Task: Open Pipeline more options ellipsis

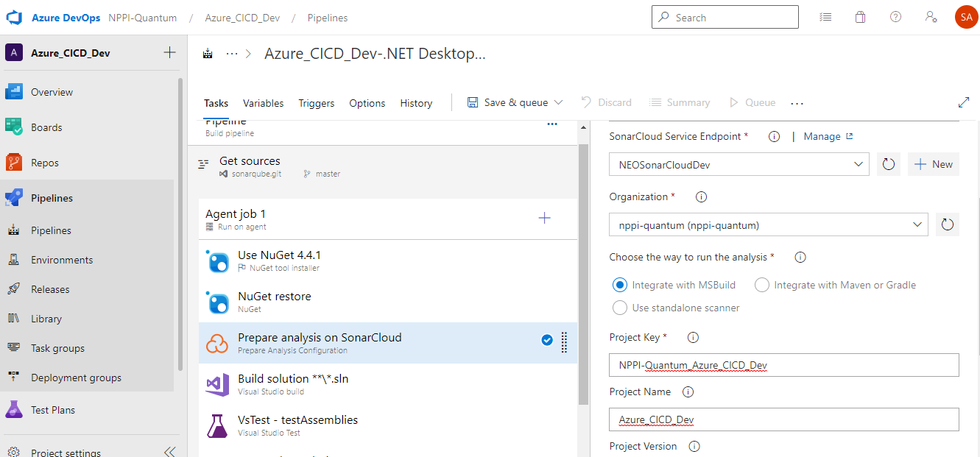Action: pyautogui.click(x=552, y=124)
